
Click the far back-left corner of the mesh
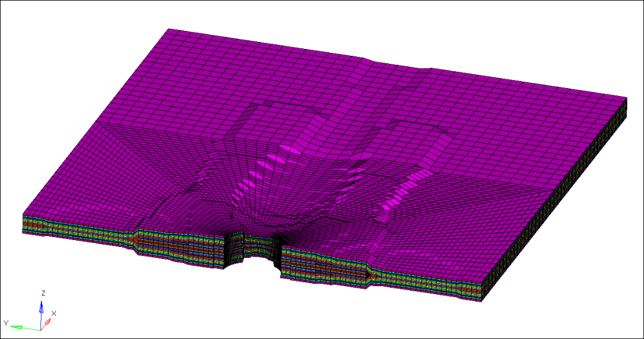coord(169,30)
